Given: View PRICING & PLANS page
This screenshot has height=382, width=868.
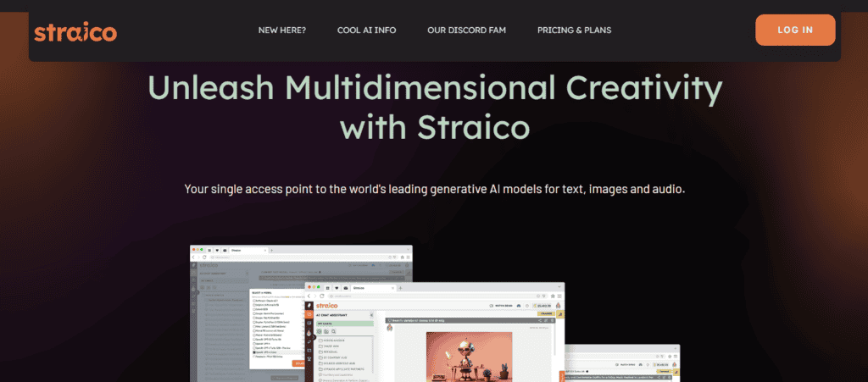Looking at the screenshot, I should pyautogui.click(x=574, y=30).
